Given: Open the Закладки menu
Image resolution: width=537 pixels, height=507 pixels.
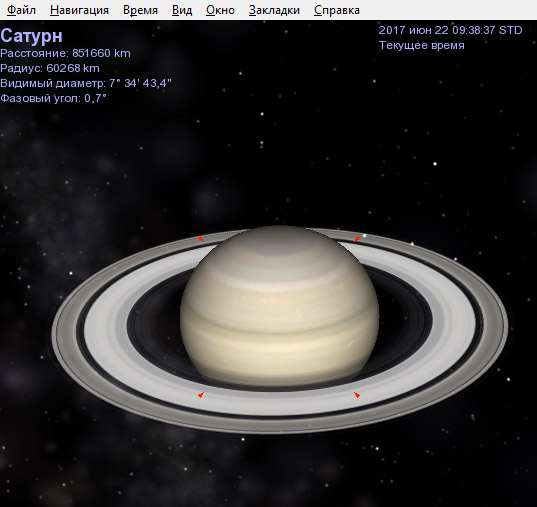Looking at the screenshot, I should [x=274, y=10].
